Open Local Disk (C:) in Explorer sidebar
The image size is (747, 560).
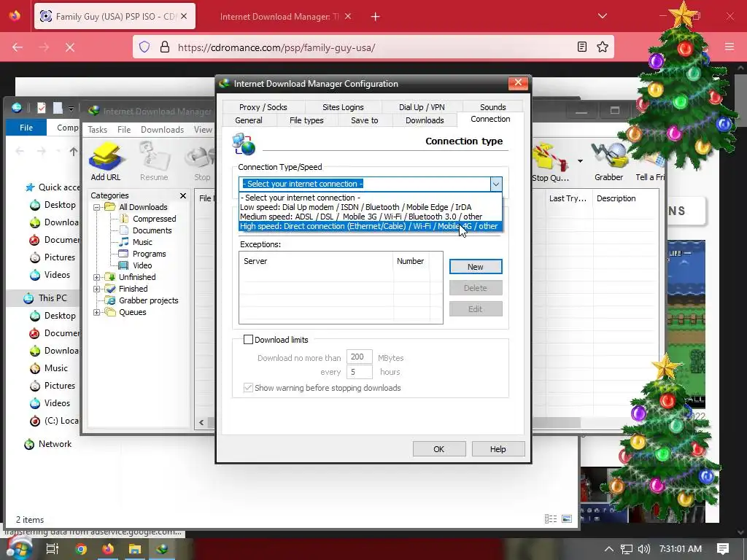55,421
